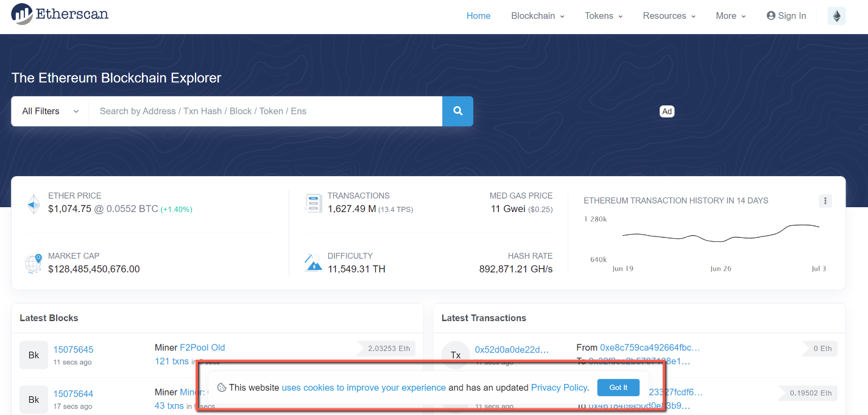Open the More menu
Viewport: 868px width, 415px height.
point(730,16)
